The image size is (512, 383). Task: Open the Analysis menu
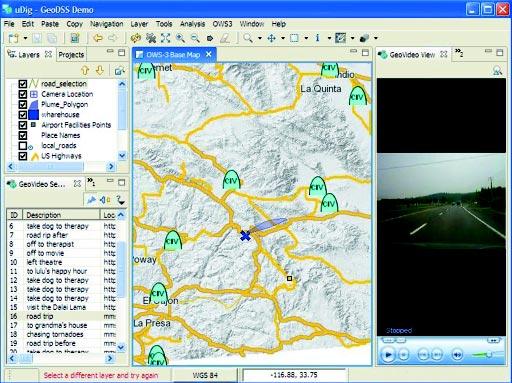pyautogui.click(x=192, y=24)
